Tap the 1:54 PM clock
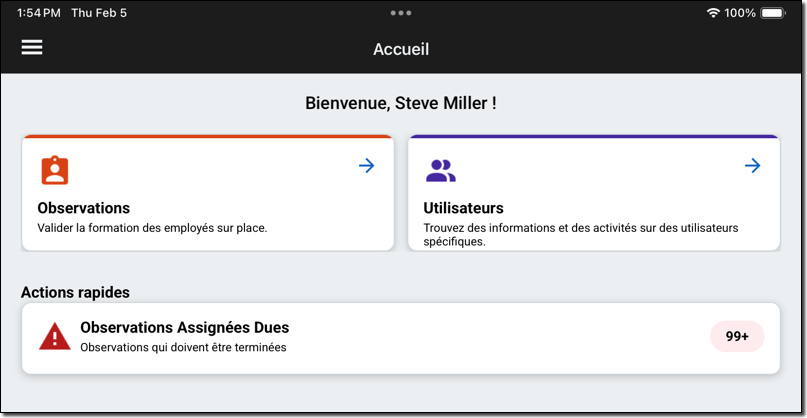 tap(39, 13)
